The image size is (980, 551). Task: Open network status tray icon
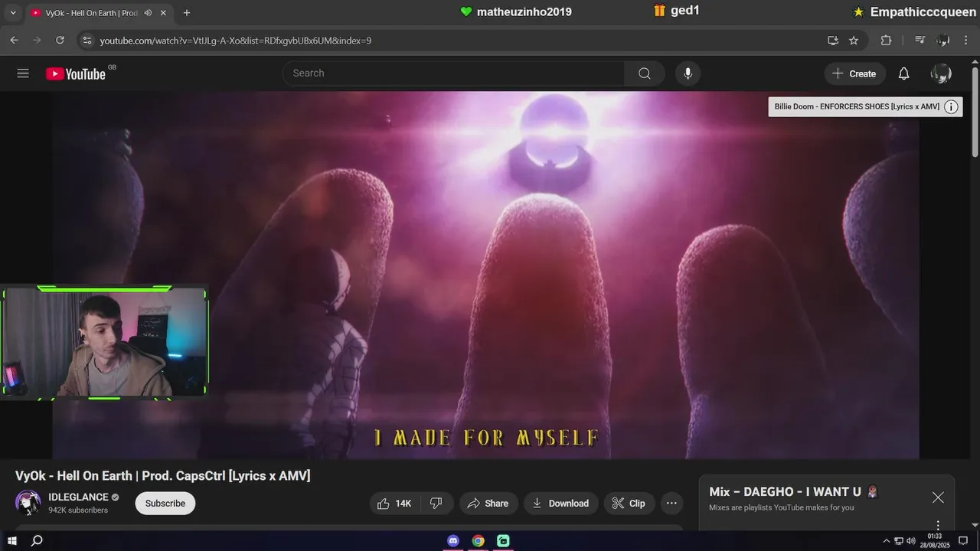(x=899, y=541)
